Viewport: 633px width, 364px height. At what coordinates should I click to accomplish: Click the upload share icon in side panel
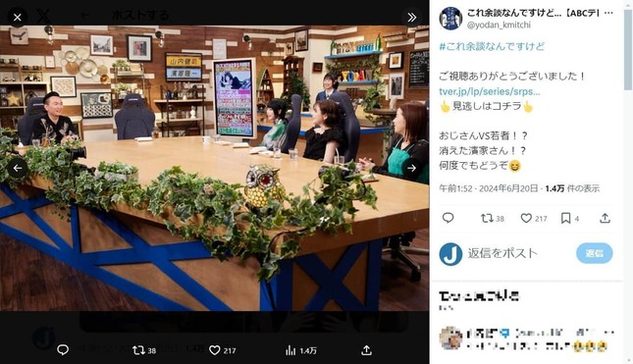(x=605, y=219)
